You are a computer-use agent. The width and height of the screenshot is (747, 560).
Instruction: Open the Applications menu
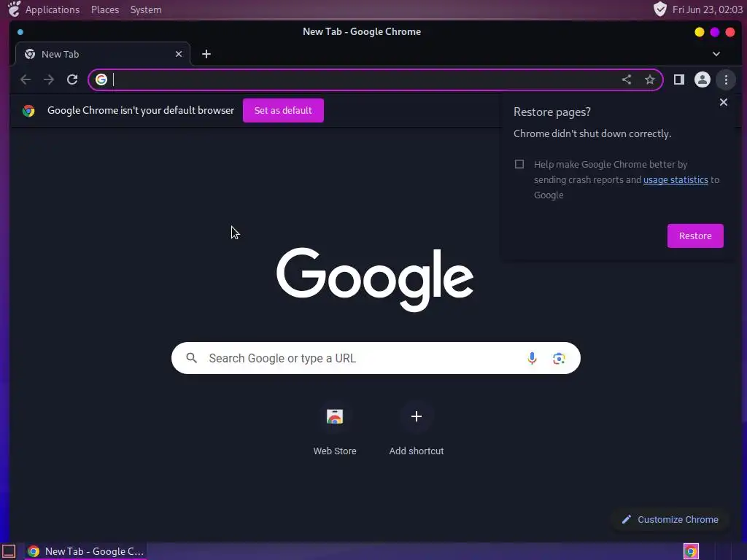53,9
